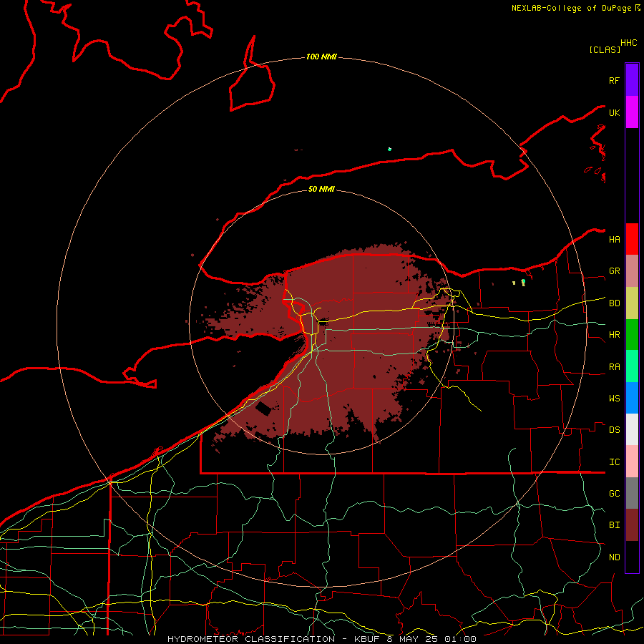
Task: Select the BD yellow legend swatch
Action: point(632,303)
